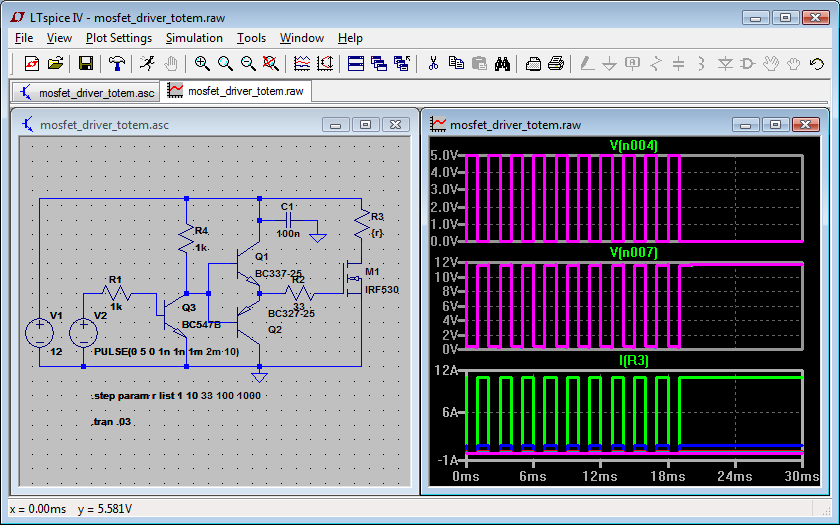Image resolution: width=840 pixels, height=525 pixels.
Task: Open the File menu
Action: pos(24,38)
